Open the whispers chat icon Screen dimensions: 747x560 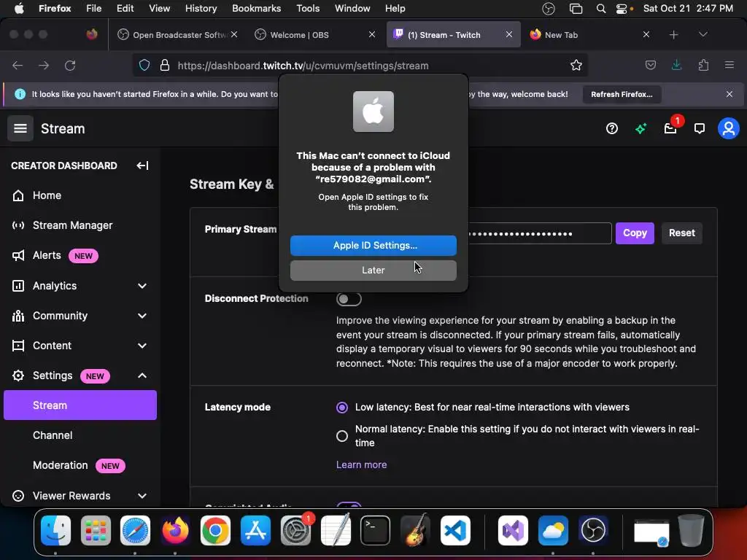click(700, 128)
